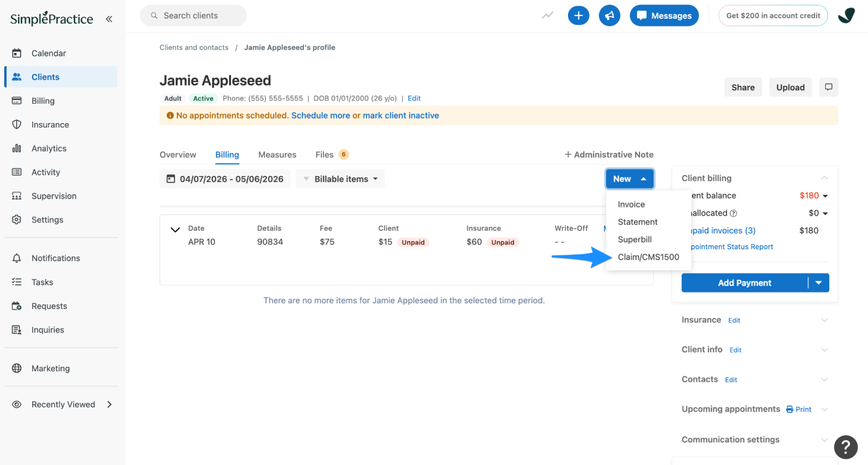
Task: Open Marketing globe icon
Action: click(x=17, y=368)
